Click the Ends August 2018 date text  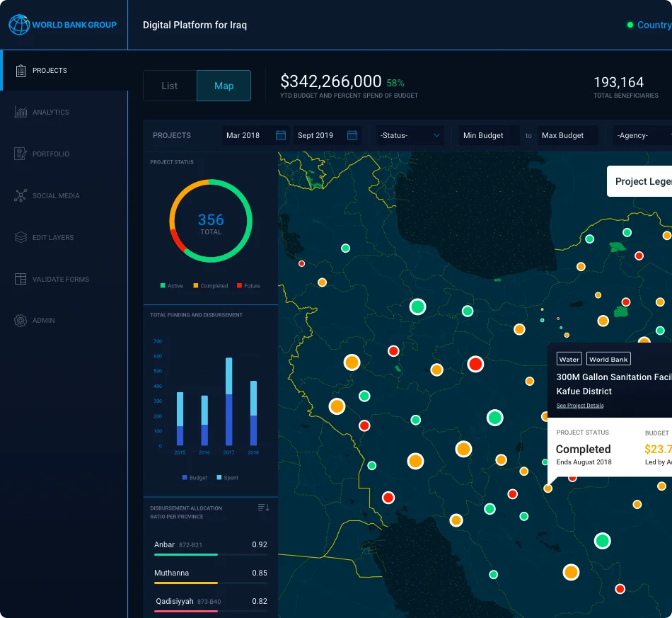[x=584, y=462]
